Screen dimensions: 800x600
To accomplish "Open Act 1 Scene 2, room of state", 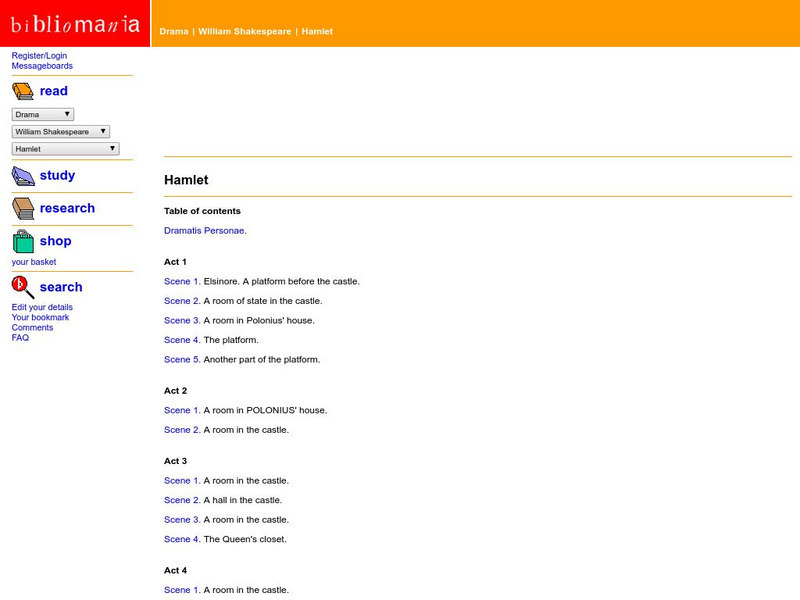I will (x=180, y=301).
